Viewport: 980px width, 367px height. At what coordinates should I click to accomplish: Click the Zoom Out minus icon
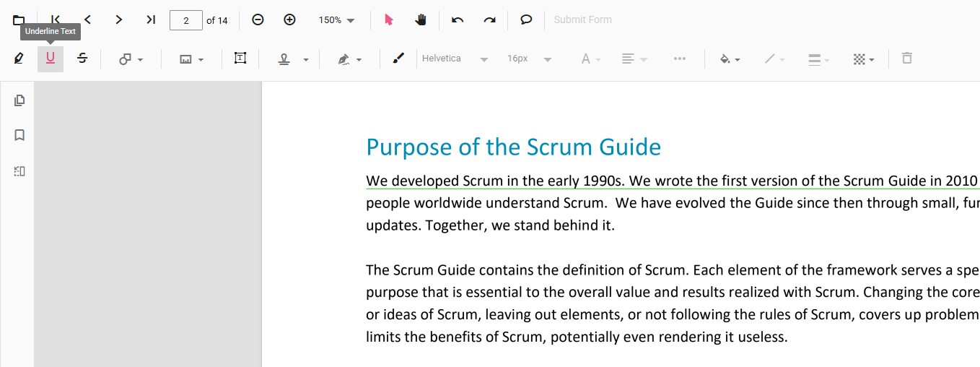(258, 20)
